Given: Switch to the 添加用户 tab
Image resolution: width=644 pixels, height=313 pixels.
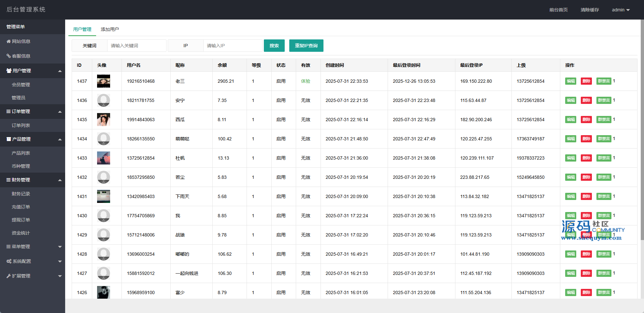Looking at the screenshot, I should pos(110,29).
